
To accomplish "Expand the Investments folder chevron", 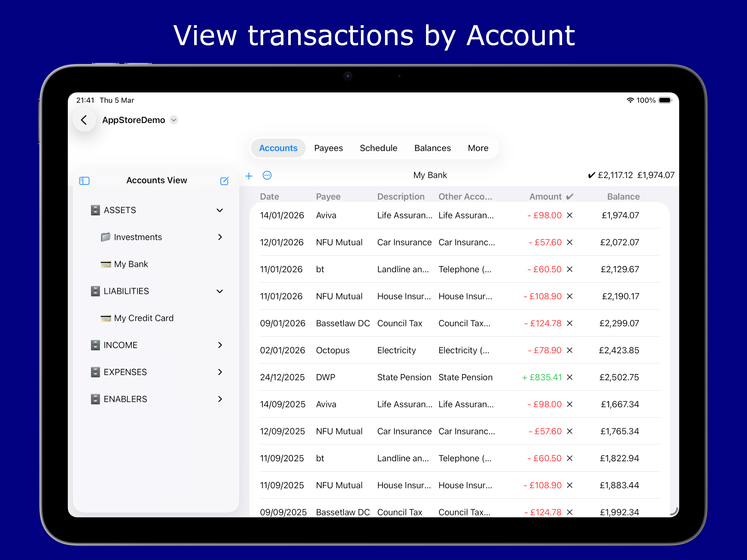I will tap(220, 237).
